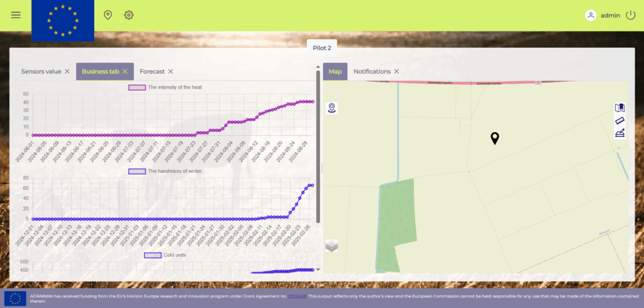Click the locate-me pin button on map
Viewport: 644px width, 308px height.
tap(332, 108)
